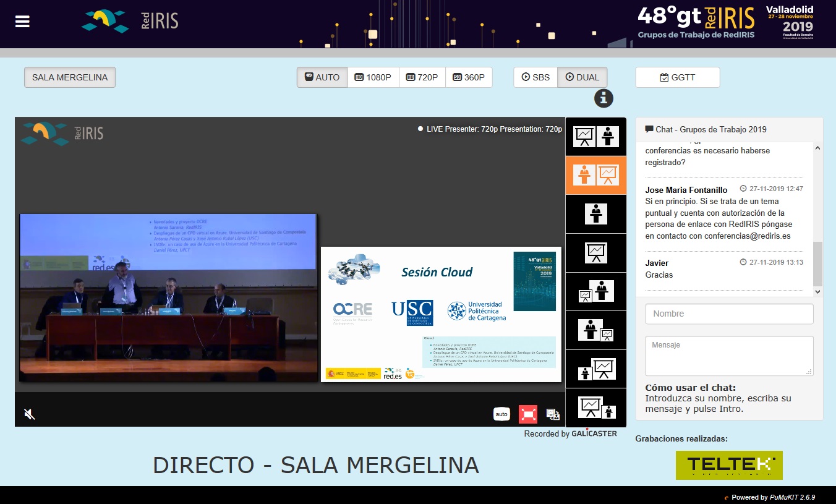
Task: Swap presenter and presentation streams
Action: [x=553, y=414]
